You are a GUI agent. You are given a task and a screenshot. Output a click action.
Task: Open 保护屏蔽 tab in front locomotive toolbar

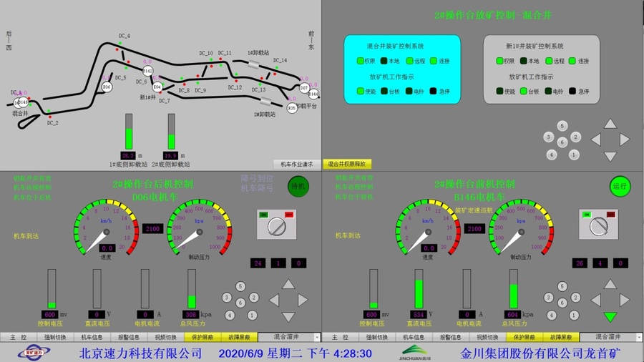525,337
